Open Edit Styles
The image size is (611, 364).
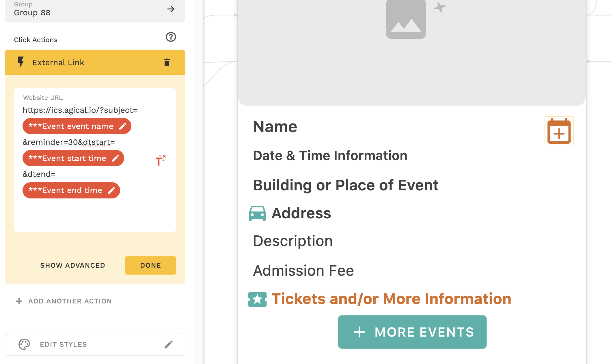click(x=95, y=344)
